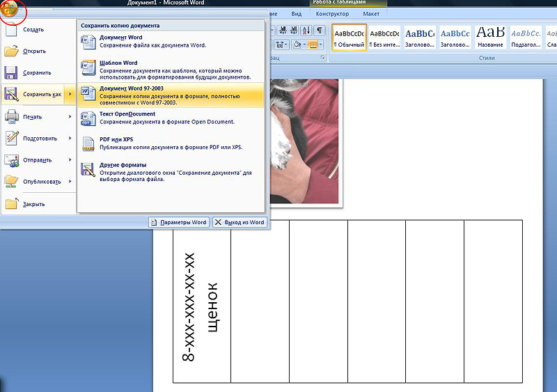Image resolution: width=557 pixels, height=392 pixels.
Task: Apply the Название style
Action: coord(490,38)
